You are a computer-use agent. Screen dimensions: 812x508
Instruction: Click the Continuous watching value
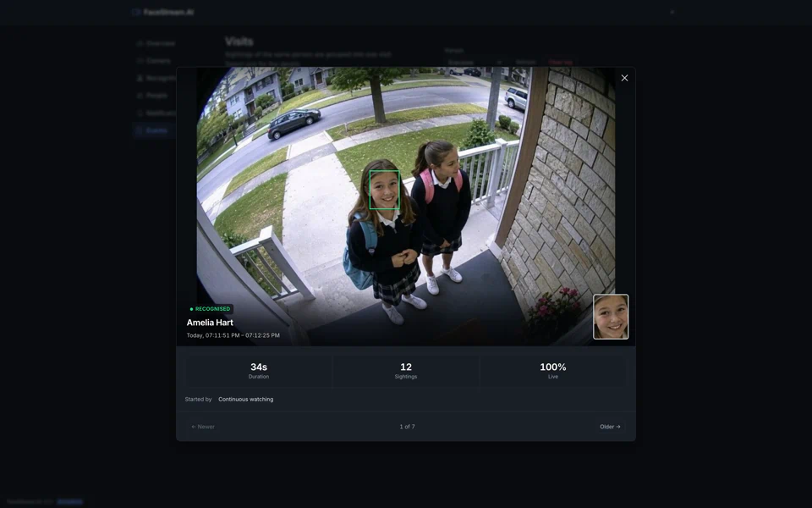tap(246, 399)
